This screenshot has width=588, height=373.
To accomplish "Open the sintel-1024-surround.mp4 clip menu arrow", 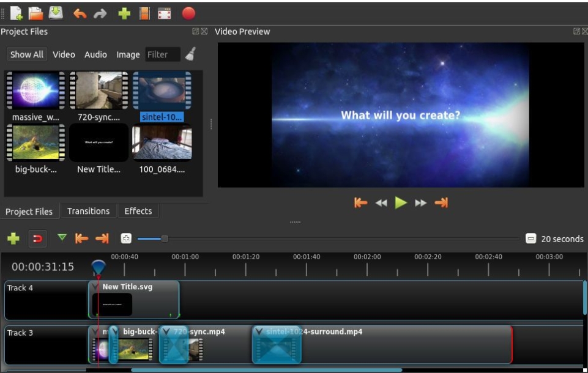I will (259, 331).
